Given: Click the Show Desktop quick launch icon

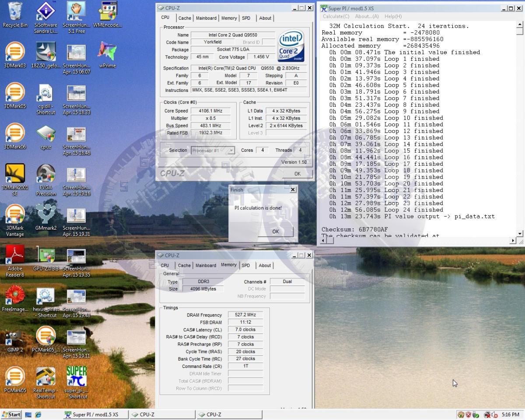Looking at the screenshot, I should 28,414.
